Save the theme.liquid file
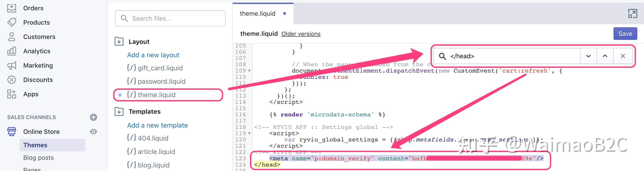644x171 pixels. (625, 34)
